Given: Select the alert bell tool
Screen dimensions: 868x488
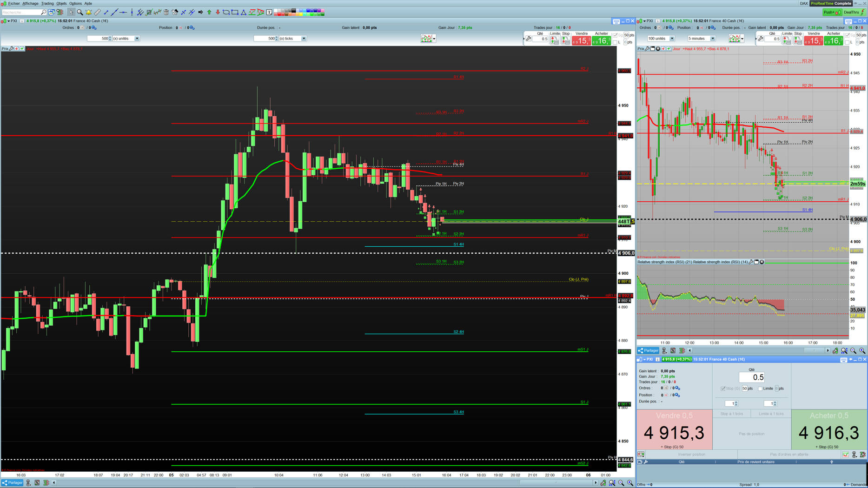Looking at the screenshot, I should 88,12.
